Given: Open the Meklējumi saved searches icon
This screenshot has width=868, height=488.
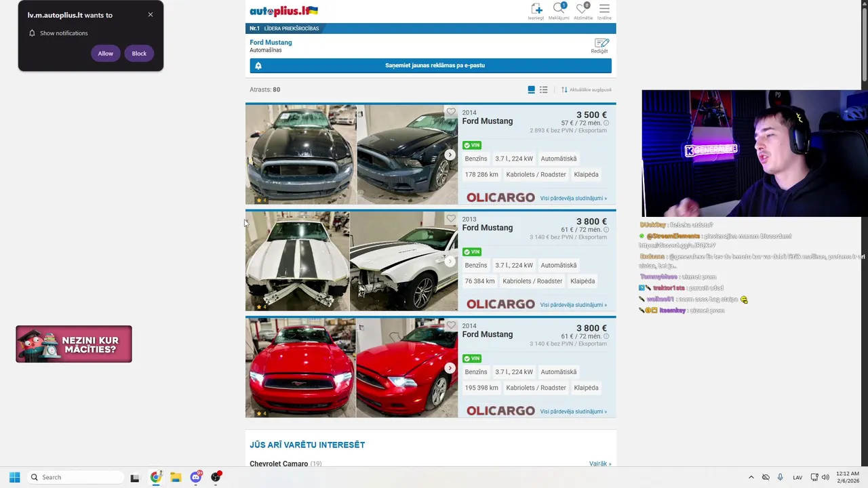Looking at the screenshot, I should 559,11.
